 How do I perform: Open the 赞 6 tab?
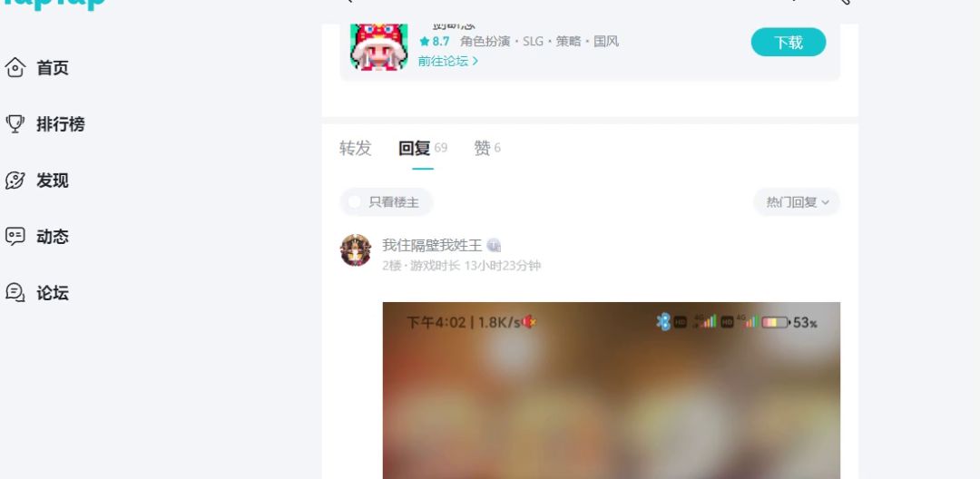[x=487, y=148]
